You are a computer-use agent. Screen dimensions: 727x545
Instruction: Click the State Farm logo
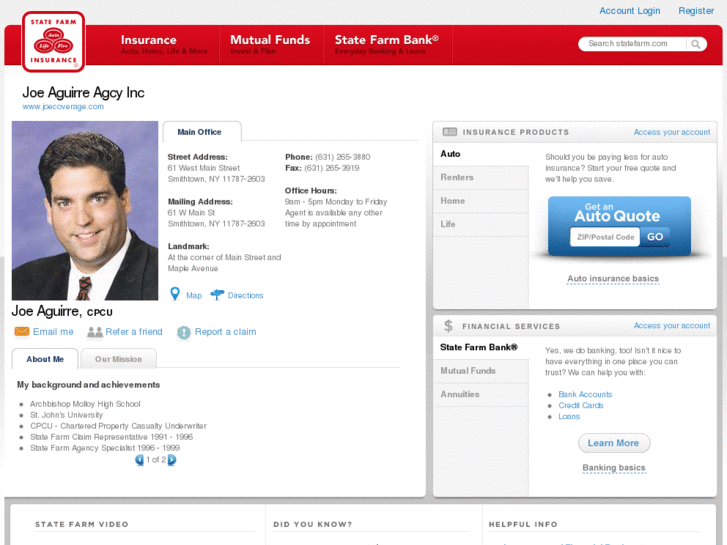pos(53,41)
